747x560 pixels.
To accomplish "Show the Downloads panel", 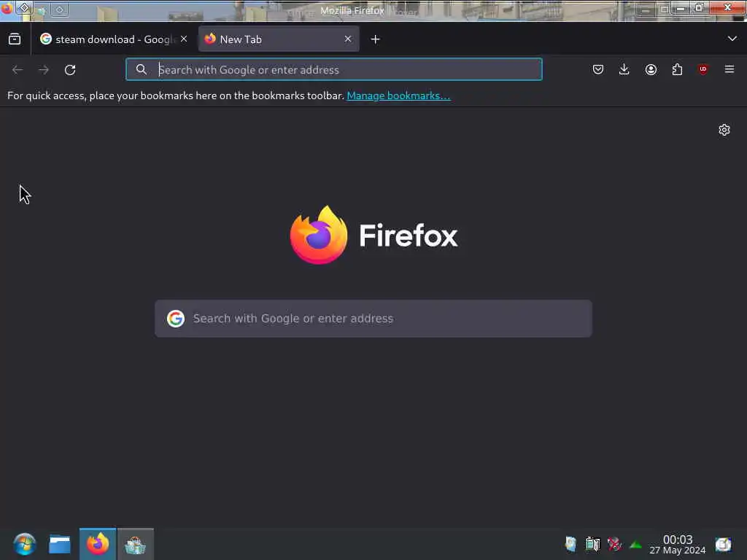I will click(x=624, y=69).
